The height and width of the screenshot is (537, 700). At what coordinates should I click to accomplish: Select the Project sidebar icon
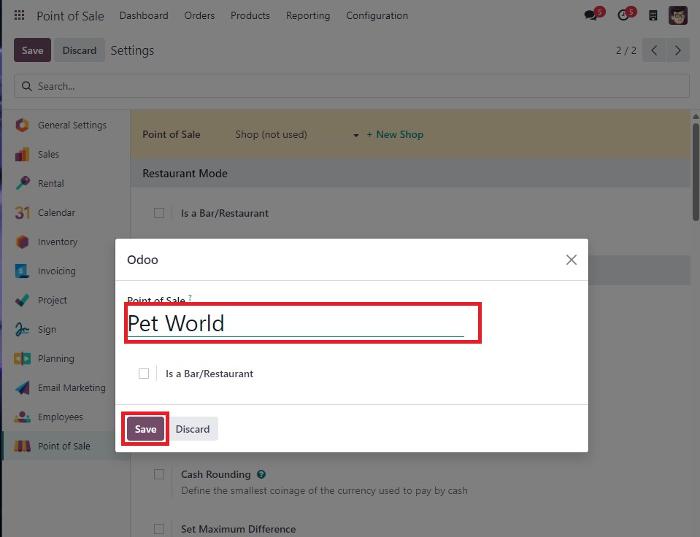pyautogui.click(x=22, y=300)
